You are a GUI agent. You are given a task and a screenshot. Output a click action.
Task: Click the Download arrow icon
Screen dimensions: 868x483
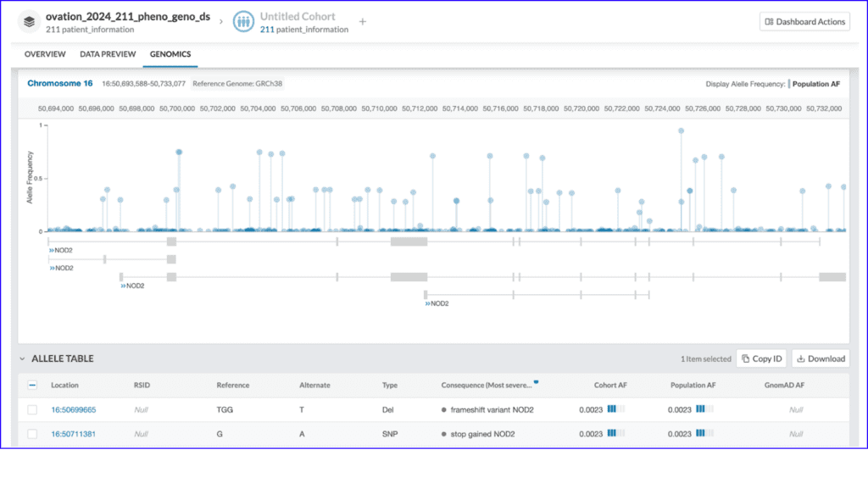[x=800, y=358]
